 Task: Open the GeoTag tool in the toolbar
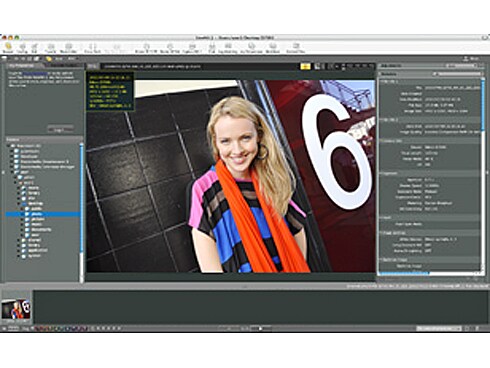(x=22, y=48)
